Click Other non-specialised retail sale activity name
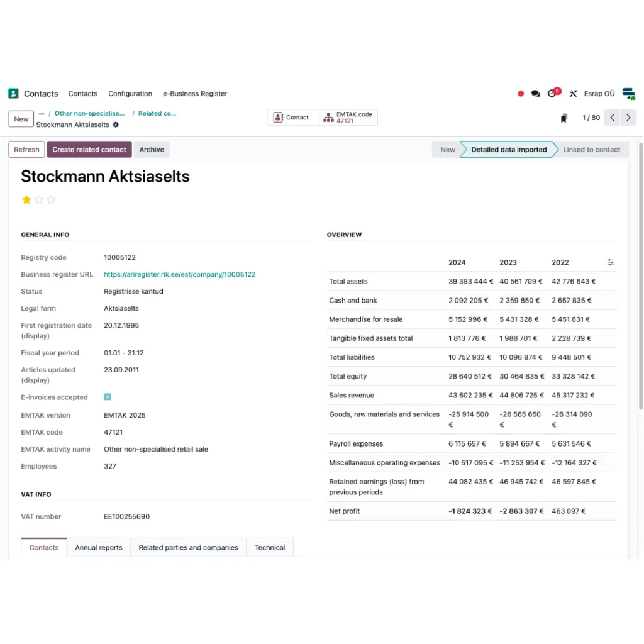This screenshot has width=644, height=644. [x=156, y=449]
